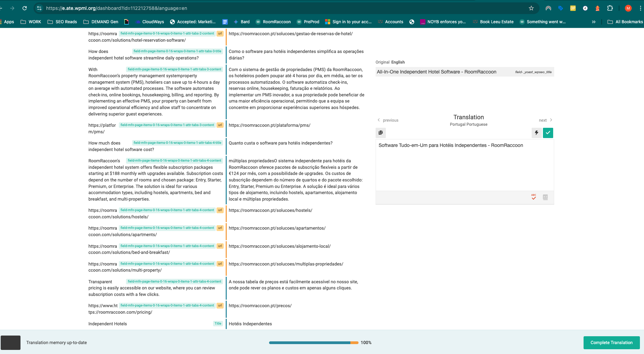This screenshot has height=354, width=644.
Task: Copy original text into translation field icon
Action: click(381, 133)
